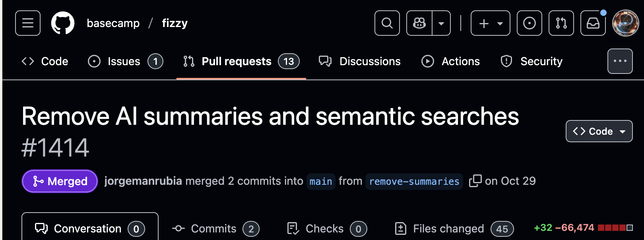This screenshot has height=240, width=644.
Task: Click the main branch link
Action: 321,181
